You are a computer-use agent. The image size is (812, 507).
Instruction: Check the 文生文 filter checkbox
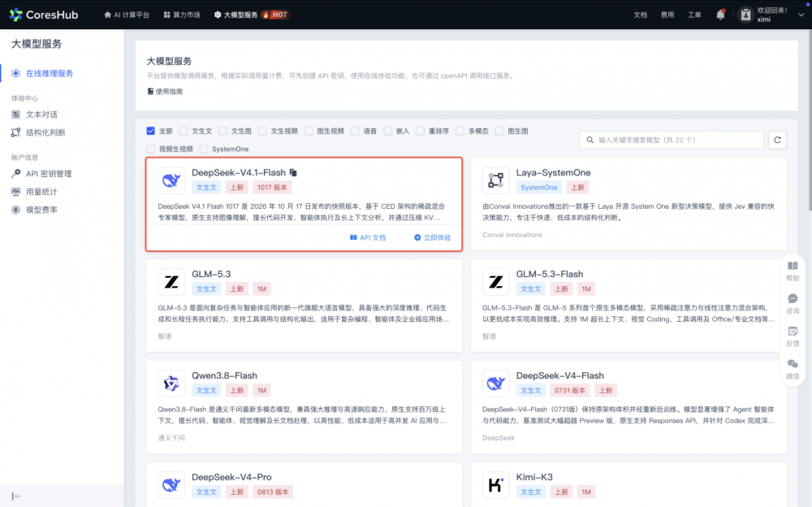184,131
